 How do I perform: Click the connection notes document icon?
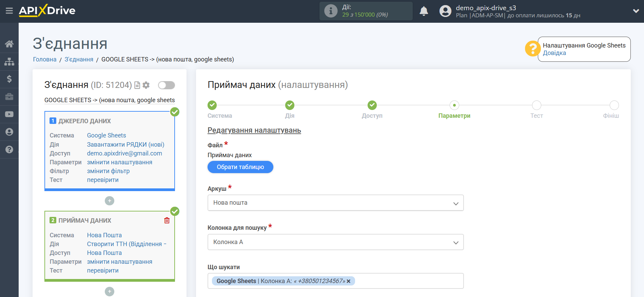pyautogui.click(x=137, y=85)
